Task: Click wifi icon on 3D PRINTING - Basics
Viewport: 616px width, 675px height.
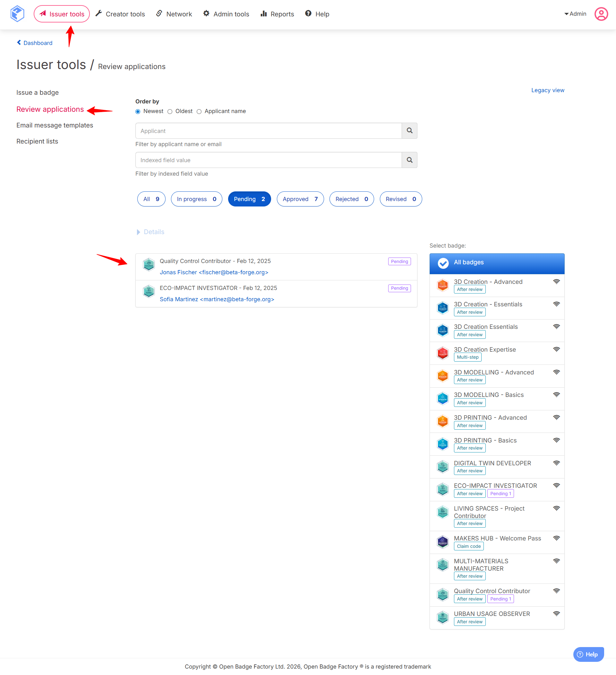Action: [556, 440]
